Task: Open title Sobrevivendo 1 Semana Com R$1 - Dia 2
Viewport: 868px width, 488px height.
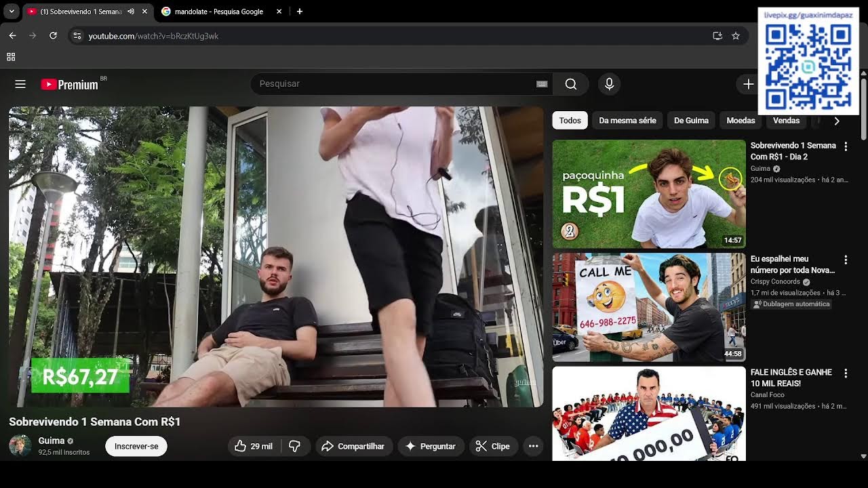Action: coord(793,151)
